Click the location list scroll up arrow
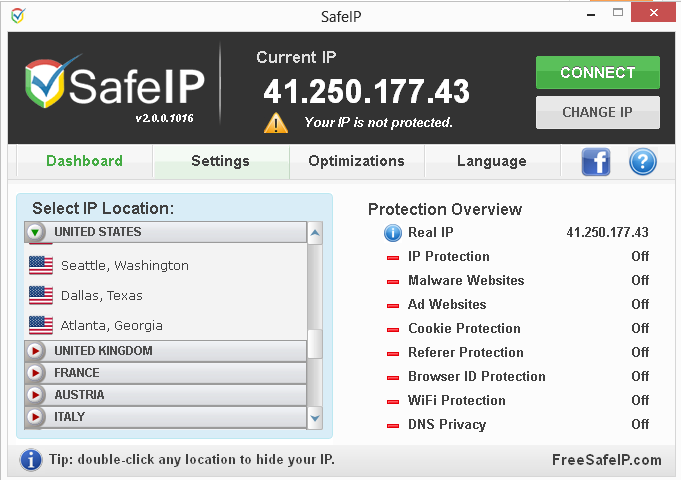 pos(315,233)
